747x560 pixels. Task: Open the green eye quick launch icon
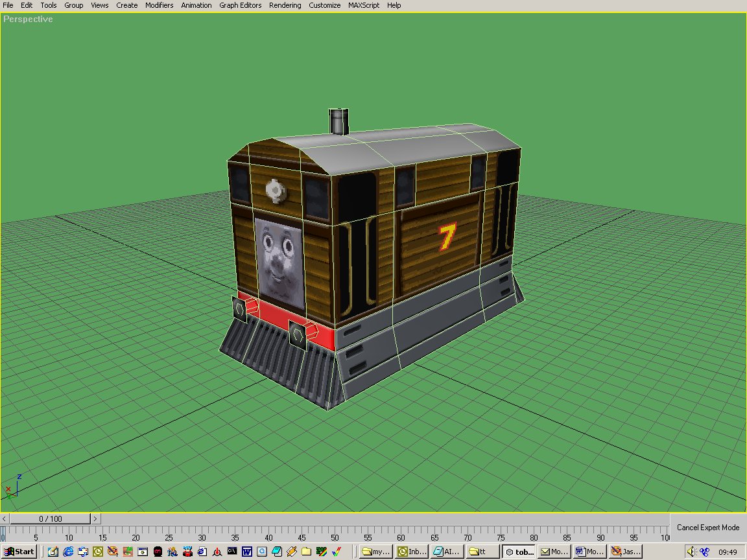click(128, 552)
